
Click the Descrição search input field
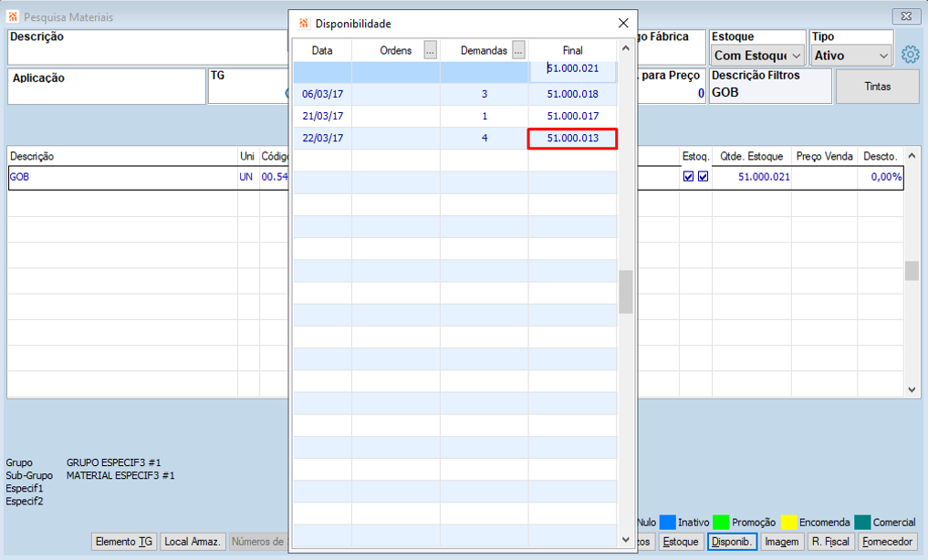coord(148,47)
